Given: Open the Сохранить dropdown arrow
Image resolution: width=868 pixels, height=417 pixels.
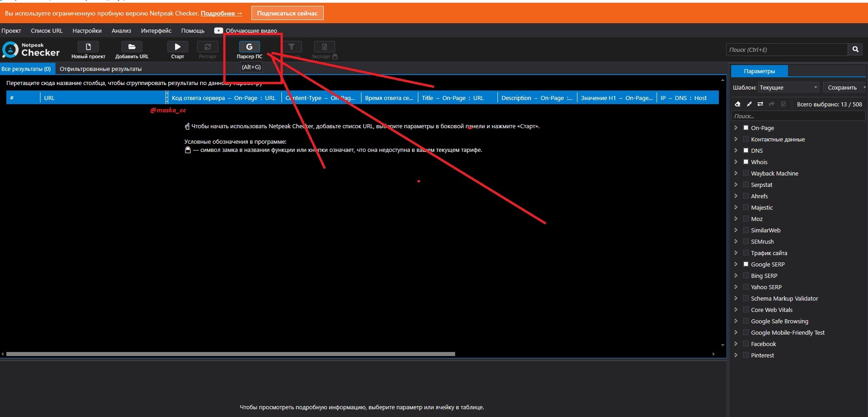Looking at the screenshot, I should pos(864,87).
